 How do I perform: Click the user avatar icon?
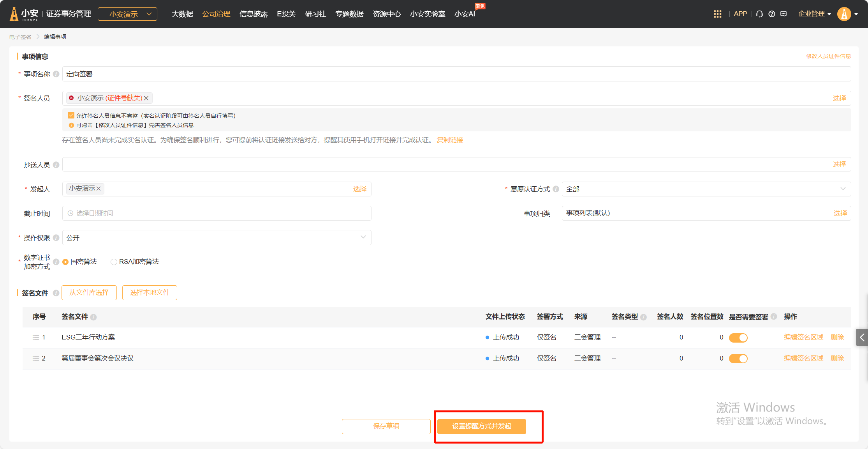[843, 14]
